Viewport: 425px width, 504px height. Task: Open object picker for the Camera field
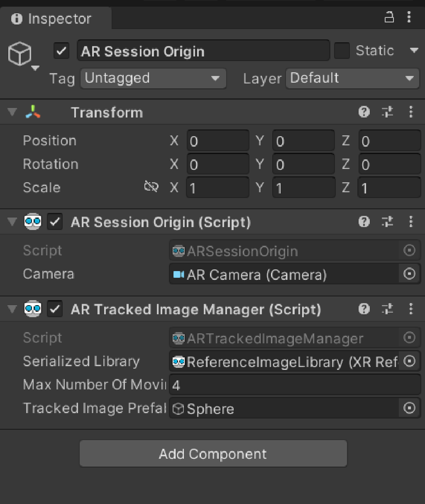point(409,274)
